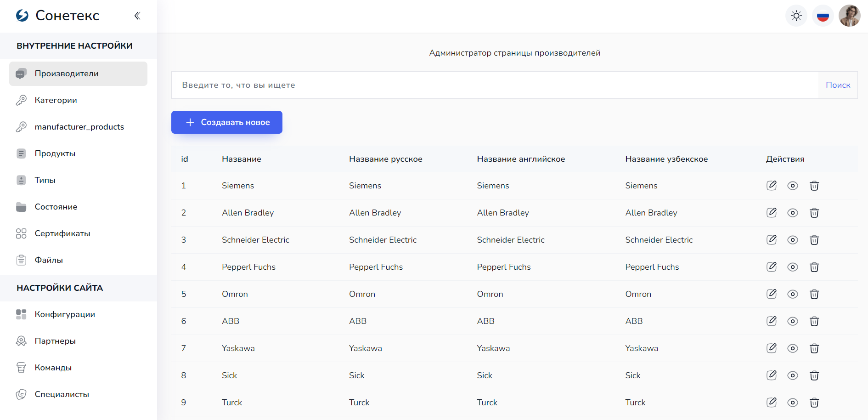
Task: View the Siemens row details
Action: 793,186
